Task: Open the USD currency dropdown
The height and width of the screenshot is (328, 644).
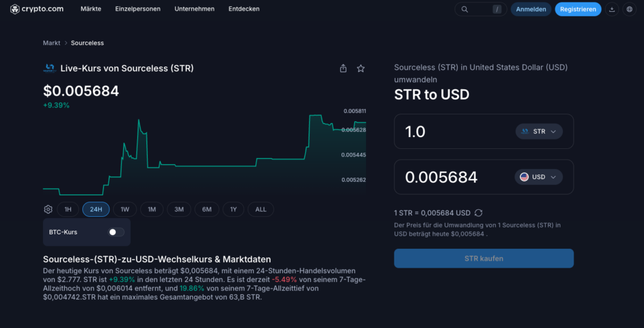Action: coord(538,177)
